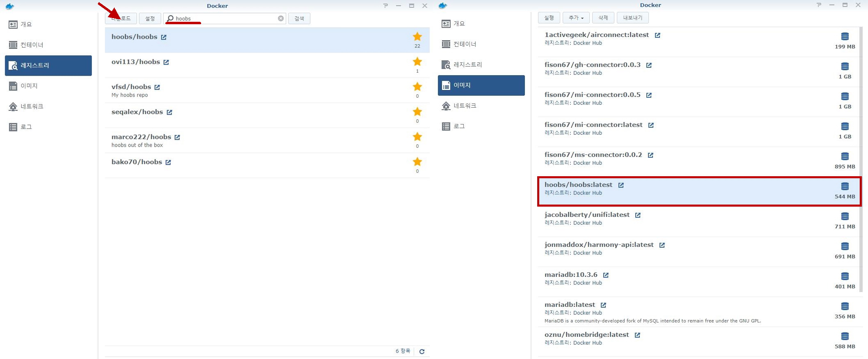Click the 삭제 button in image toolbar
Image resolution: width=868 pixels, height=359 pixels.
click(603, 18)
